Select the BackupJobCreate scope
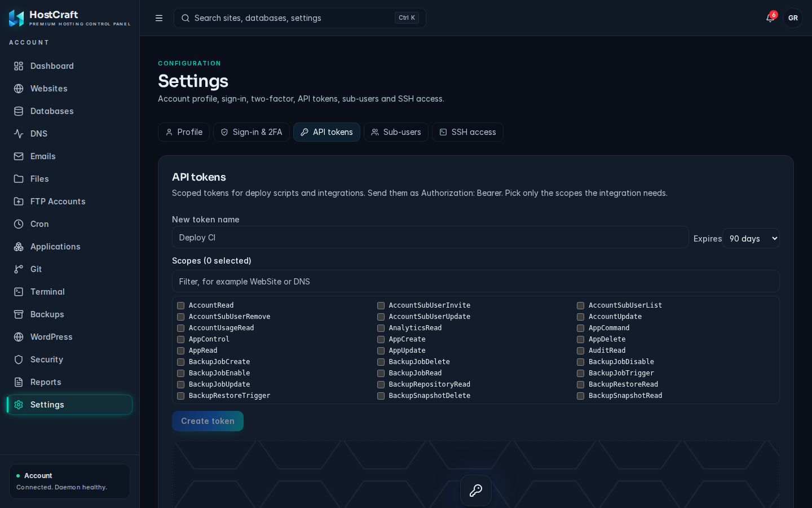The image size is (812, 508). pyautogui.click(x=181, y=362)
